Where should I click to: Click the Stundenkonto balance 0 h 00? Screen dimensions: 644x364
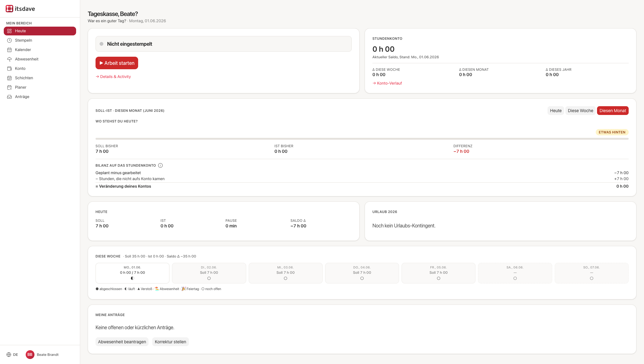(x=383, y=49)
